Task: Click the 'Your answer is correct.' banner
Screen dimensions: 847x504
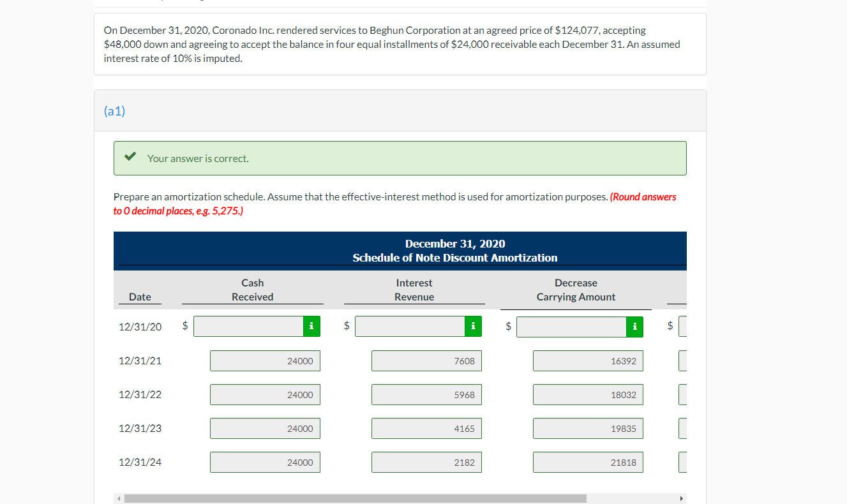Action: [x=400, y=158]
